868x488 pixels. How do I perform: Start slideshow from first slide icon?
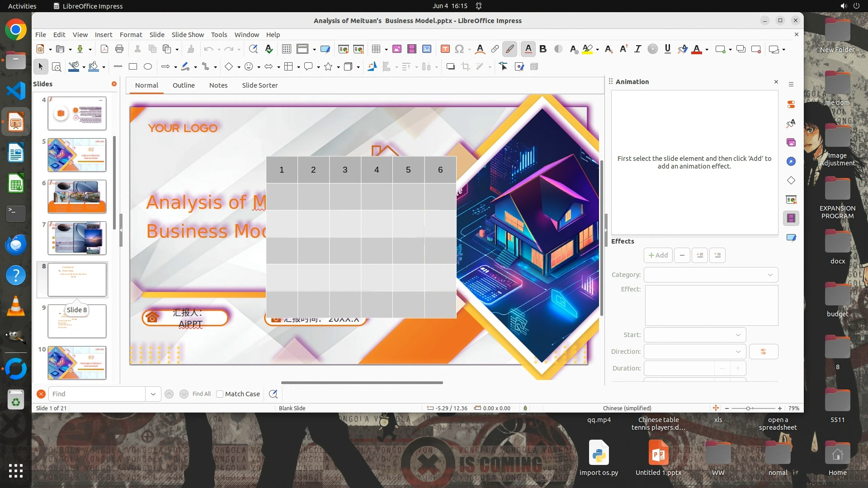coord(343,49)
